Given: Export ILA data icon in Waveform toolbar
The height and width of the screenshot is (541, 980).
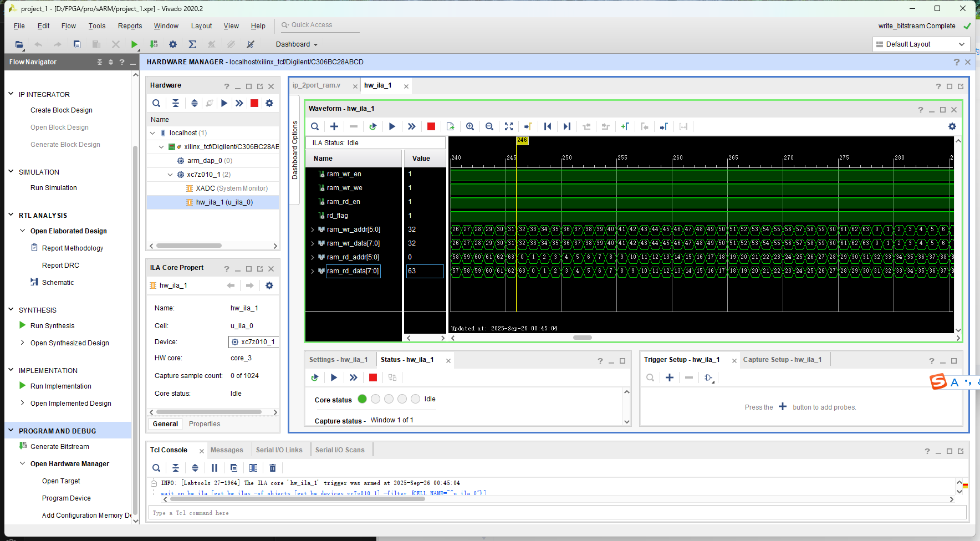Looking at the screenshot, I should [450, 126].
